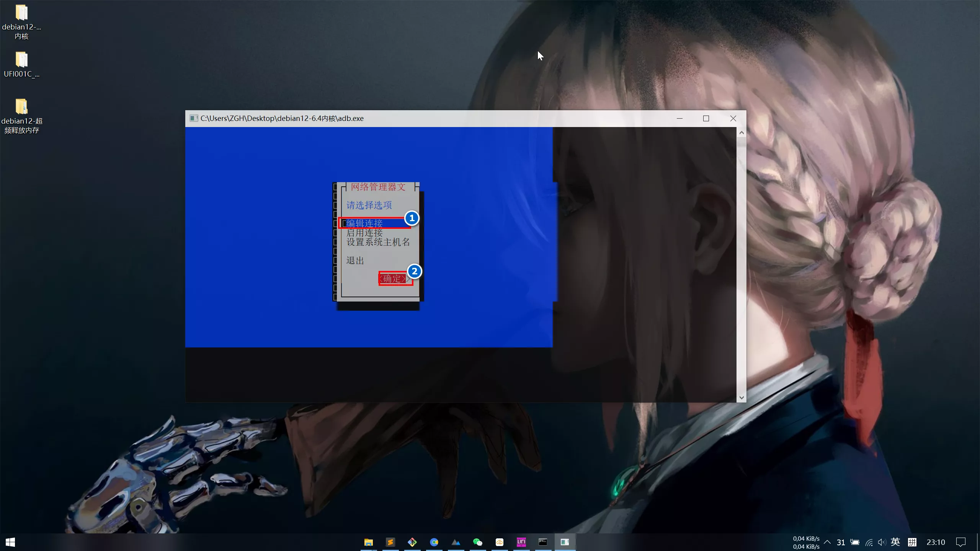This screenshot has height=551, width=980.
Task: Expand the hidden system tray icons
Action: coord(827,542)
